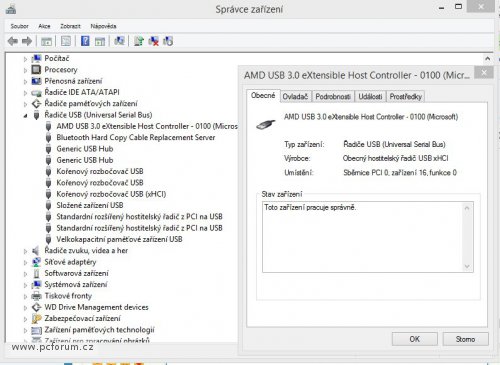Select Kořenový rozbočovač USB (xHCI)
The height and width of the screenshot is (365, 500).
(111, 194)
